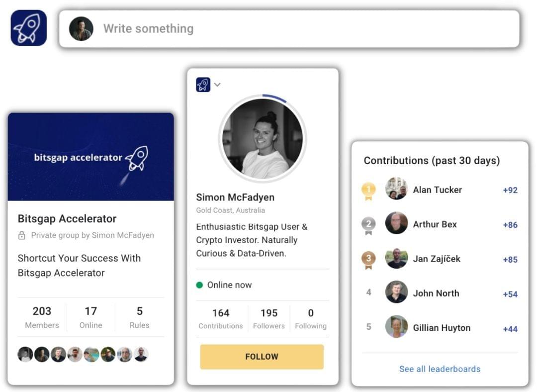
Task: Click the gold first-place medal icon
Action: tap(368, 191)
